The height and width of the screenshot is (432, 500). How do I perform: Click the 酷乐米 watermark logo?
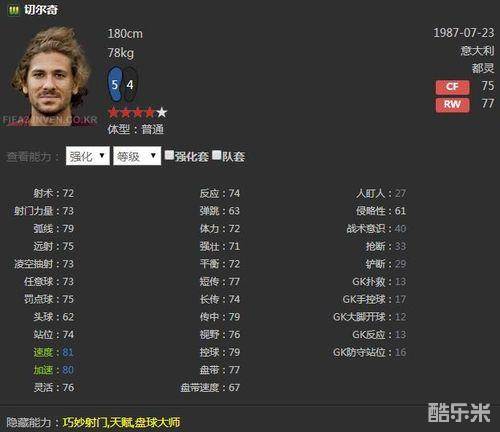(x=459, y=413)
